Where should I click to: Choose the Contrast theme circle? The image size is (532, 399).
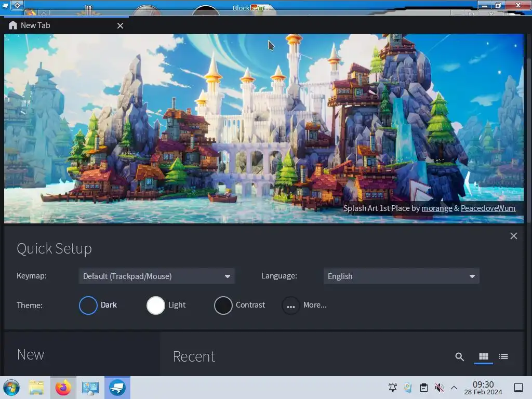click(223, 305)
